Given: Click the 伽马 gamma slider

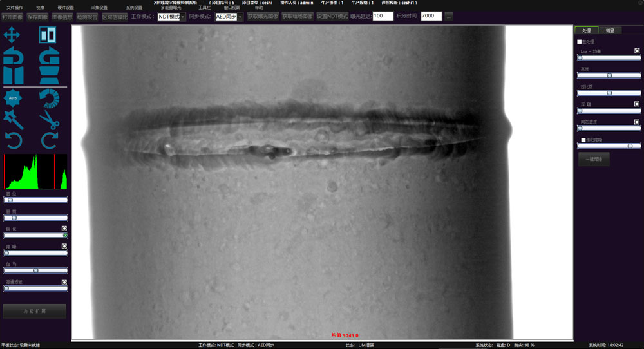Looking at the screenshot, I should pyautogui.click(x=35, y=270).
